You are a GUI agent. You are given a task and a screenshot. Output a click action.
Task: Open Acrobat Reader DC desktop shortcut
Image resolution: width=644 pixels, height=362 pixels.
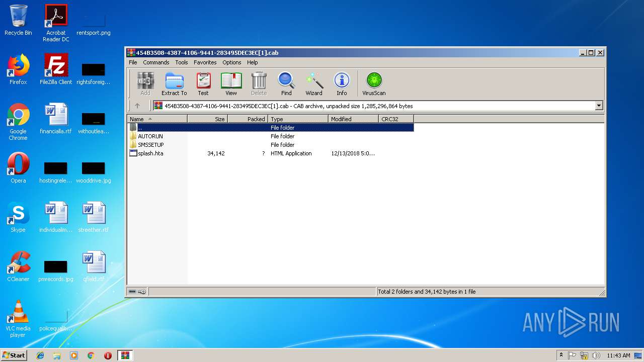pyautogui.click(x=56, y=23)
